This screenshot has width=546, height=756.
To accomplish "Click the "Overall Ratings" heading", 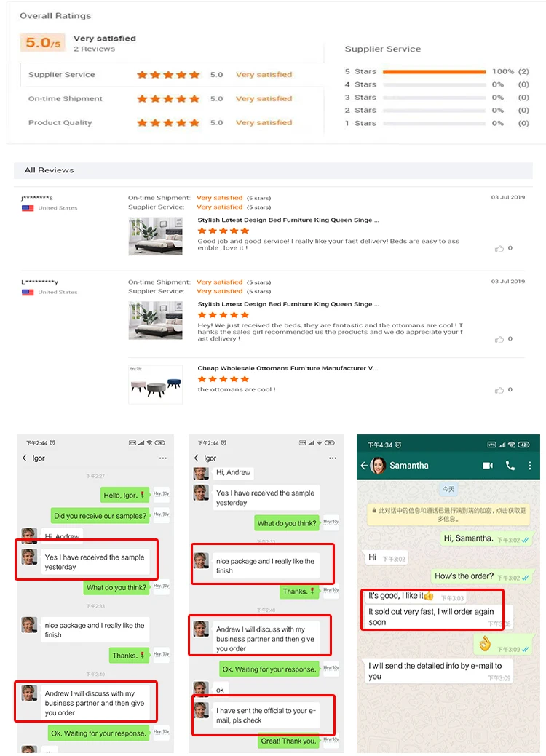I will [55, 16].
